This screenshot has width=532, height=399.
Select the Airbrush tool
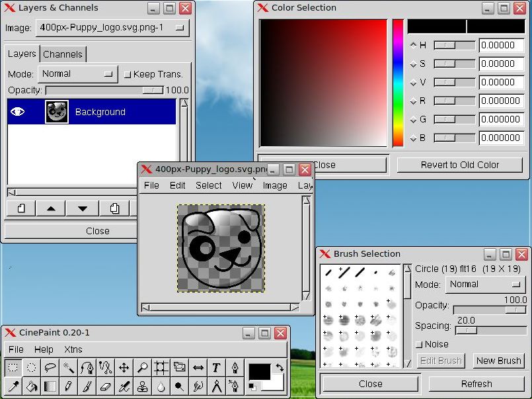(124, 386)
